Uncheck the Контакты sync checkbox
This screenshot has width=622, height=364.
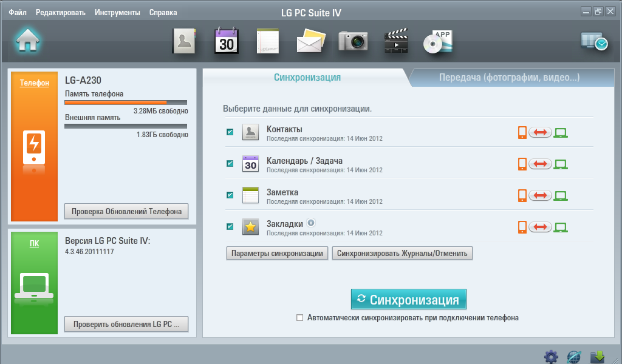coord(230,132)
